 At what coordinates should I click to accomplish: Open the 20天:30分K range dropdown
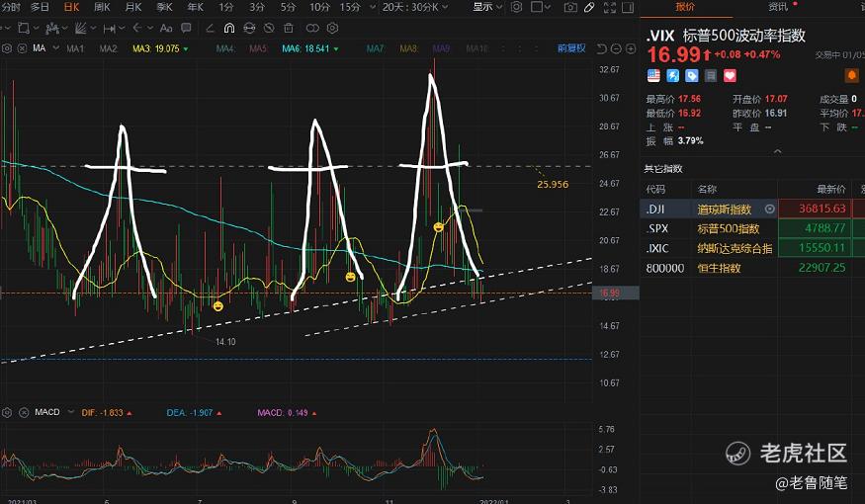tap(415, 7)
